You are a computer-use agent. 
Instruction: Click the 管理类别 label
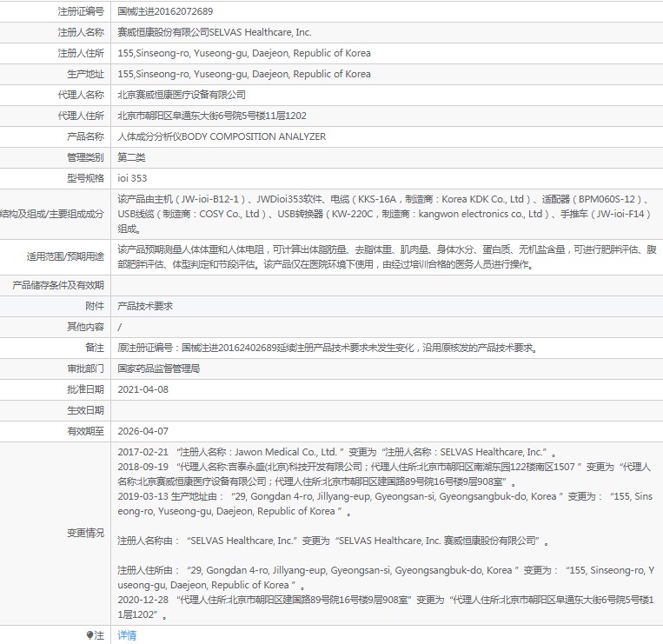pyautogui.click(x=85, y=157)
